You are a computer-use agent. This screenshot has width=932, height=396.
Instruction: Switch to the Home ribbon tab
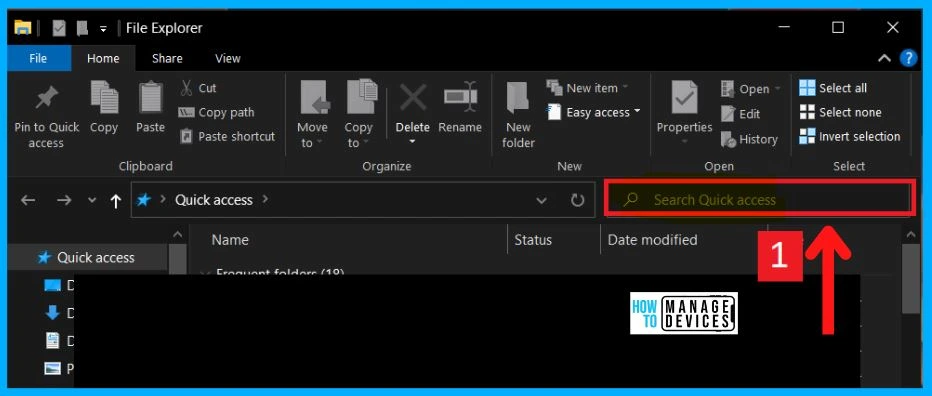tap(103, 58)
